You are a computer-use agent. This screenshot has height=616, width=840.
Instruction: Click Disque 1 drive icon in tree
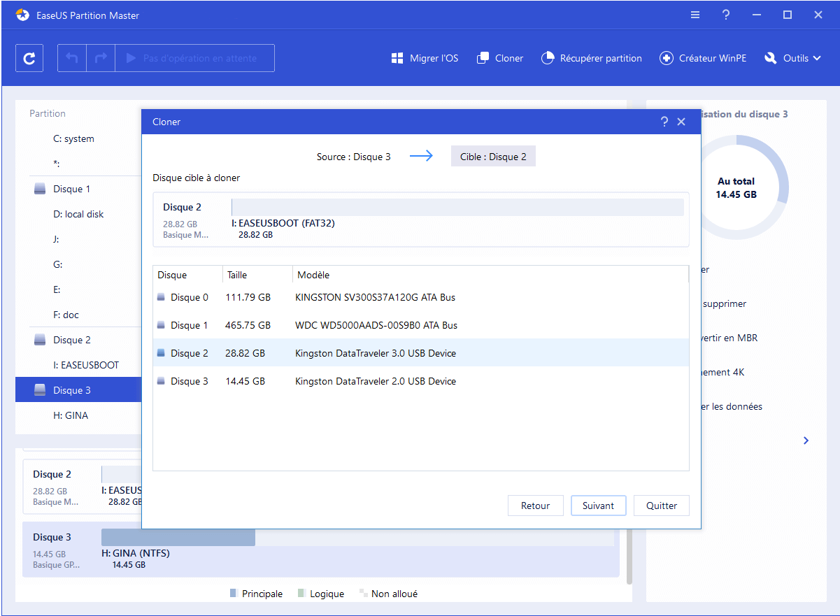point(41,189)
